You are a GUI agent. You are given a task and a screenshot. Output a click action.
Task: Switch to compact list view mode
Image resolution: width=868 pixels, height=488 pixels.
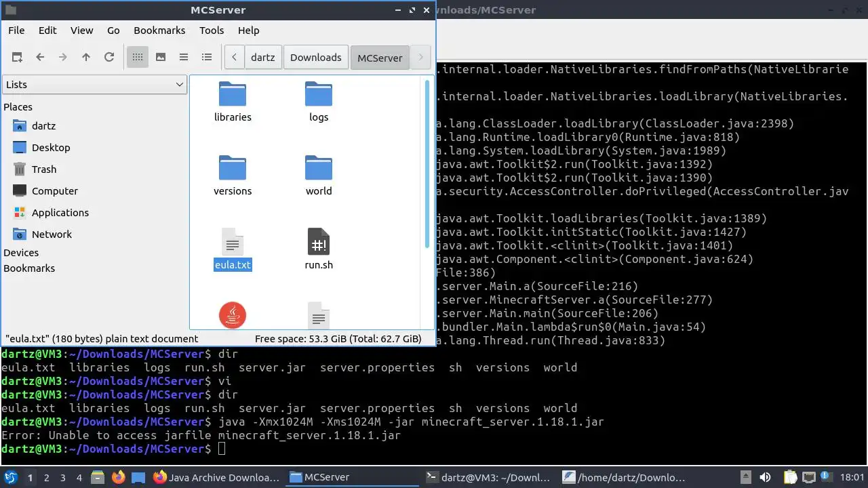(184, 58)
